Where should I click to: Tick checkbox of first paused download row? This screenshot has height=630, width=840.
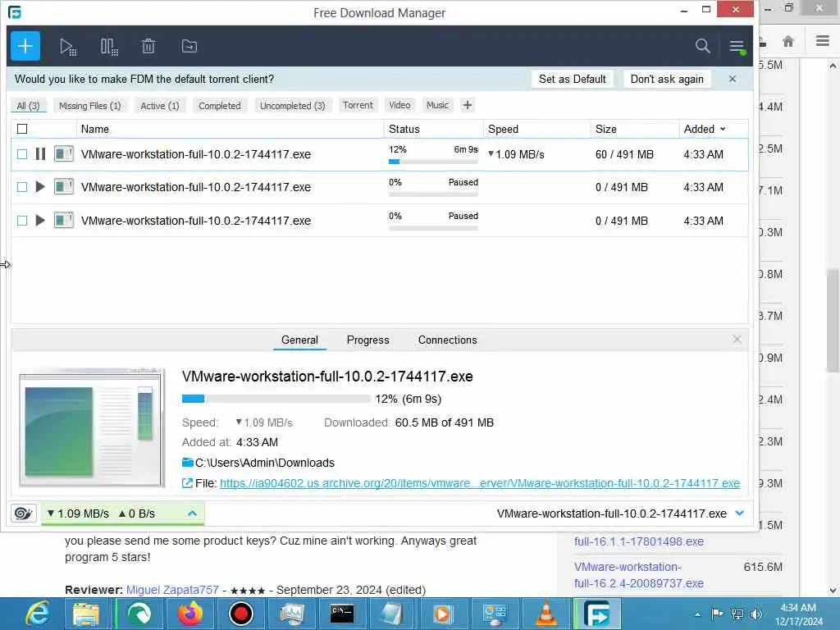click(22, 187)
